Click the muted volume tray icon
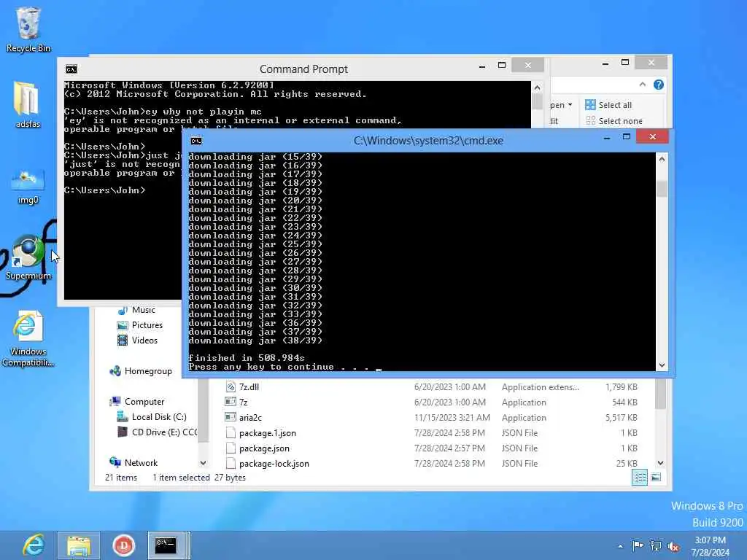The height and width of the screenshot is (560, 747). pos(673,546)
